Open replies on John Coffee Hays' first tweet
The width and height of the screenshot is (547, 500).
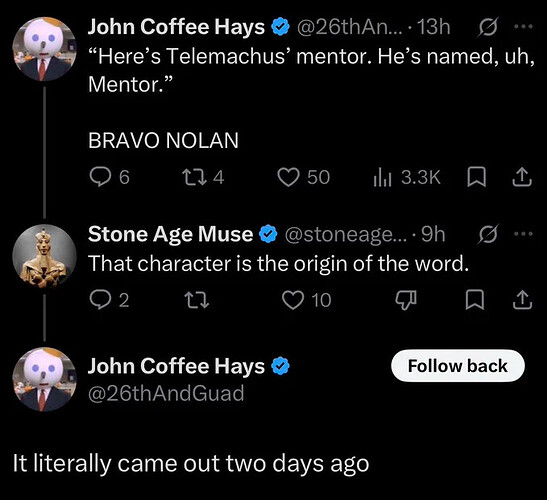[x=109, y=177]
